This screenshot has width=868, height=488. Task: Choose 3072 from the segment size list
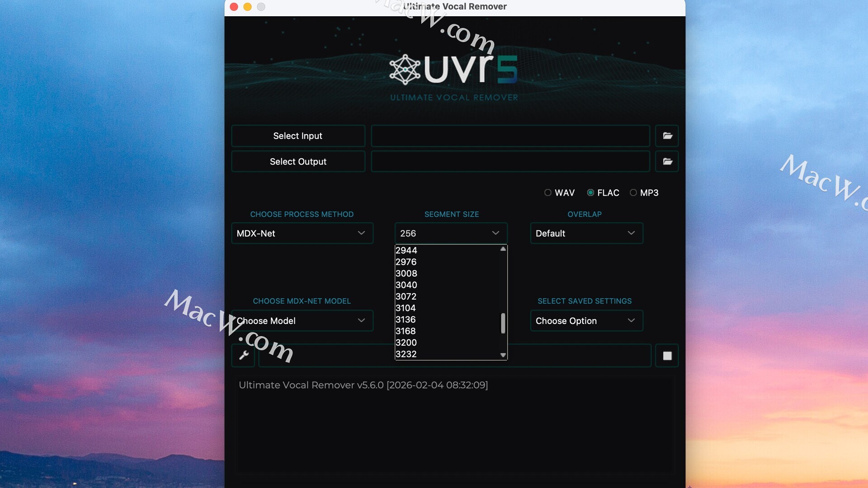(x=406, y=296)
